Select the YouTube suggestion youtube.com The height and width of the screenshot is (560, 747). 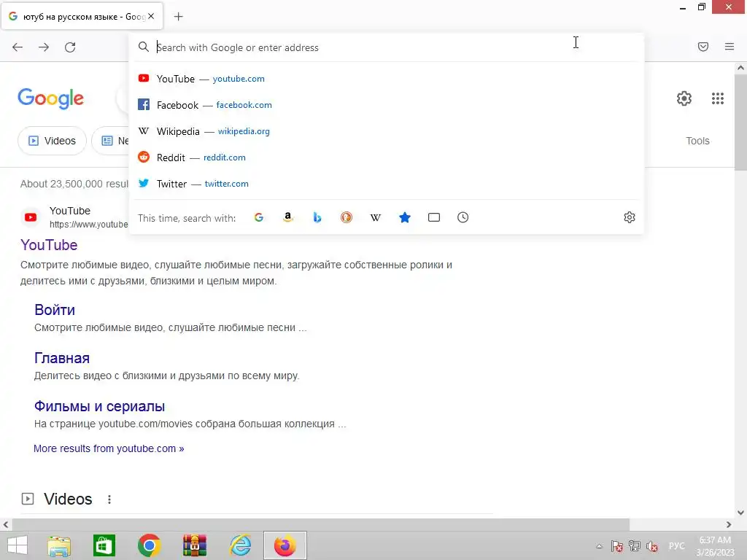[x=387, y=79]
